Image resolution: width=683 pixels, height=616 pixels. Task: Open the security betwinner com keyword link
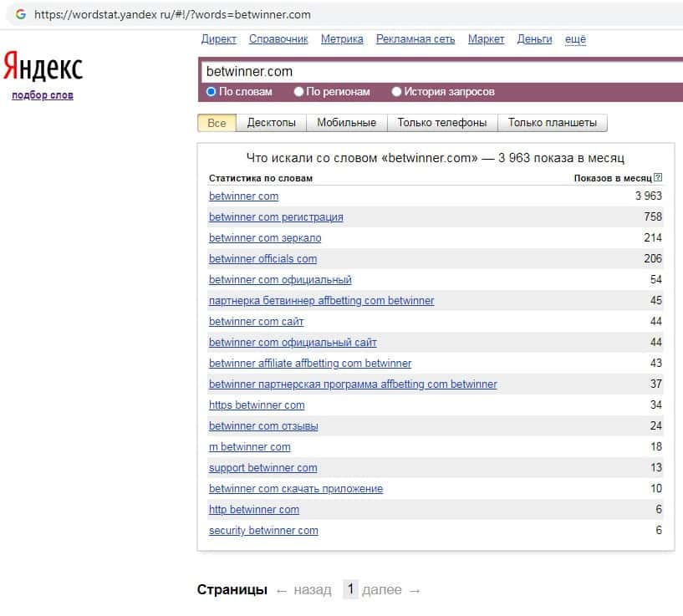(x=263, y=531)
